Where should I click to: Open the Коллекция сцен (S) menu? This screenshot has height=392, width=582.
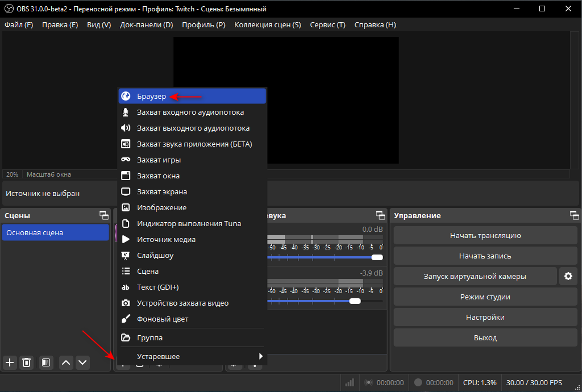coord(268,25)
